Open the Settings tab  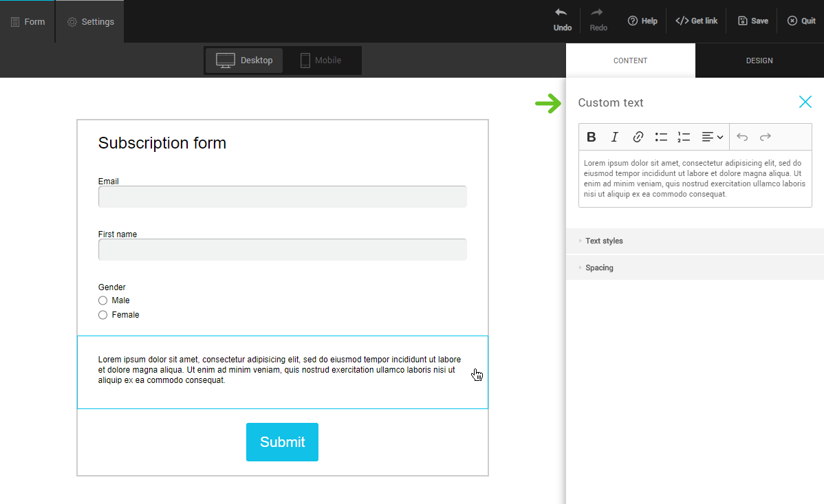click(x=91, y=22)
